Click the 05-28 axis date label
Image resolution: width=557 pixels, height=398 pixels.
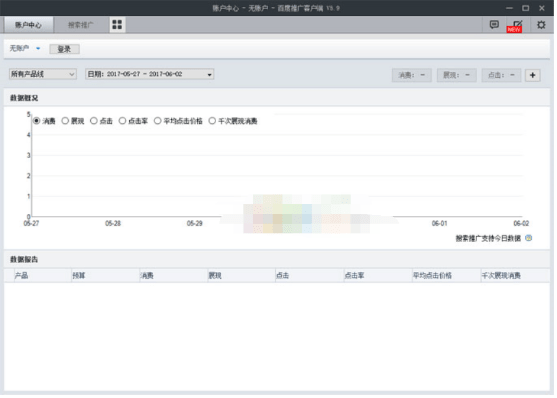113,224
